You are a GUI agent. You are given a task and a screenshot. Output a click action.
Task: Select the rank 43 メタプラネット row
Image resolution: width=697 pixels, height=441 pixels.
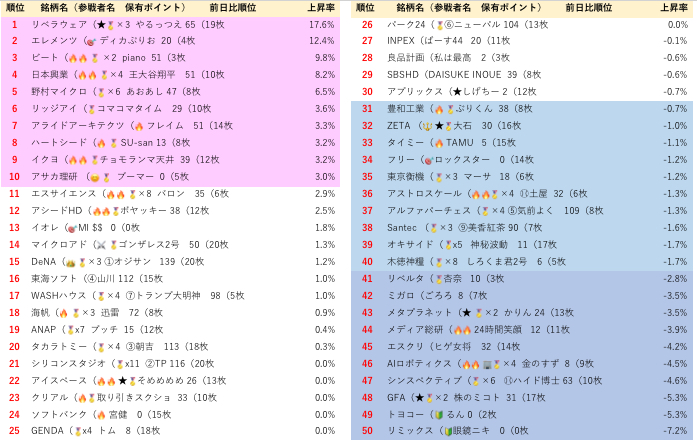(x=522, y=313)
